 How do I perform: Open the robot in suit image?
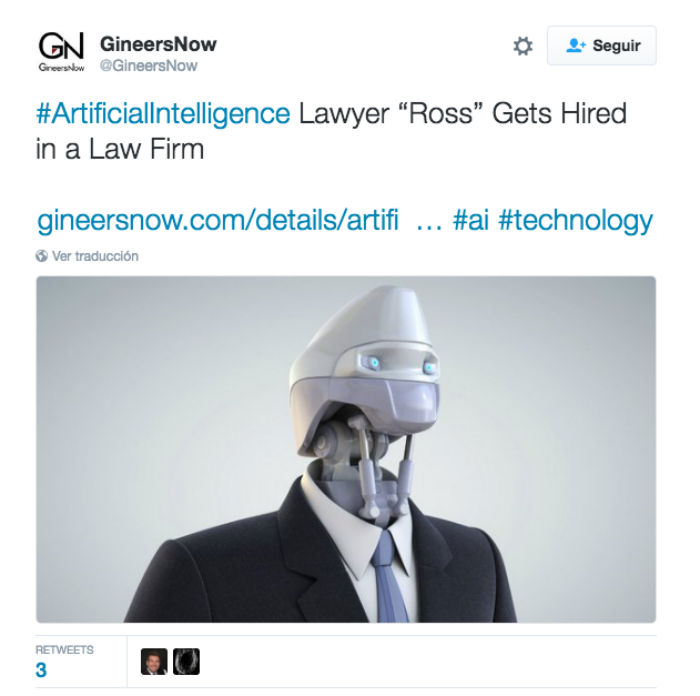tap(346, 449)
